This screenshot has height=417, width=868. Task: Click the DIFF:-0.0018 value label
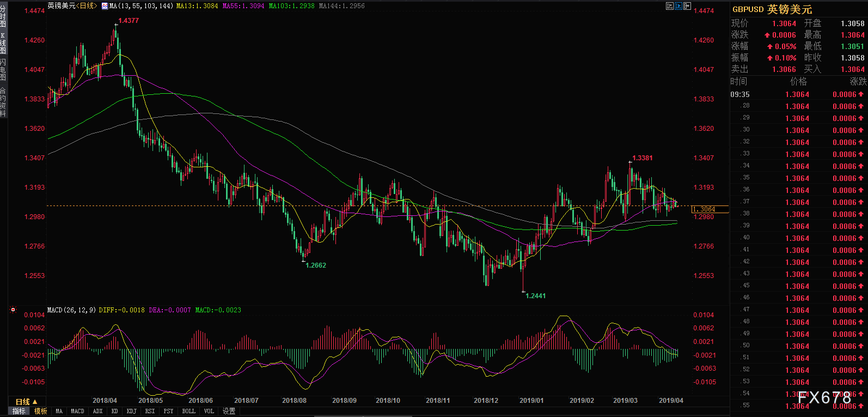point(122,310)
